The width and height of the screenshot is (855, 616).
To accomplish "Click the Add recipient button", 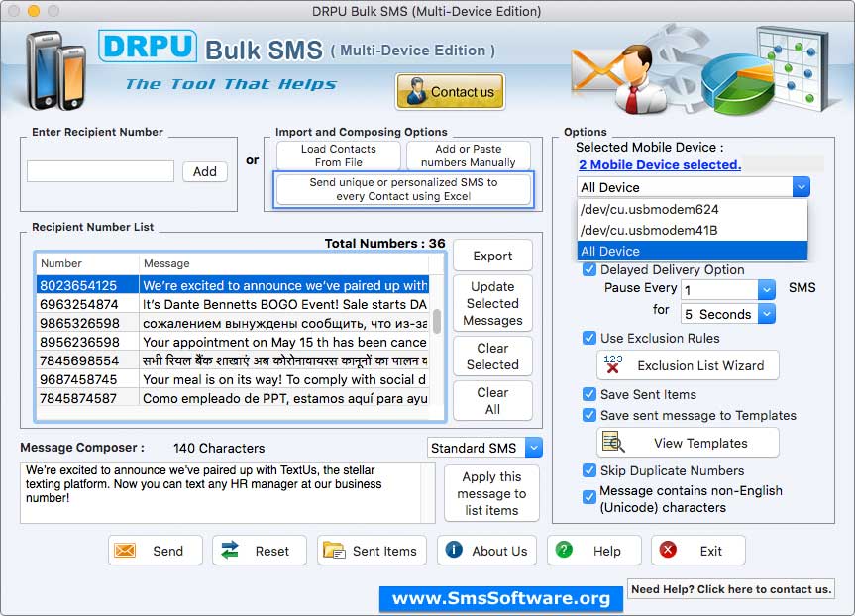I will [x=204, y=171].
